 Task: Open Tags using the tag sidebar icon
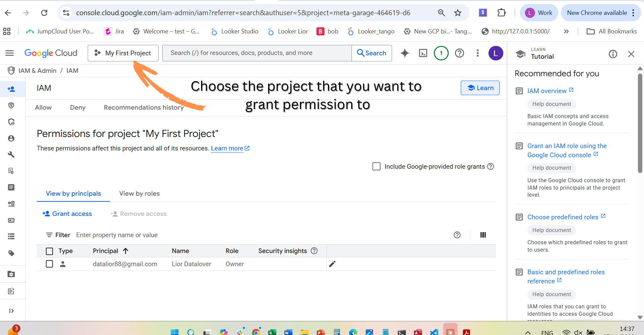tap(11, 253)
